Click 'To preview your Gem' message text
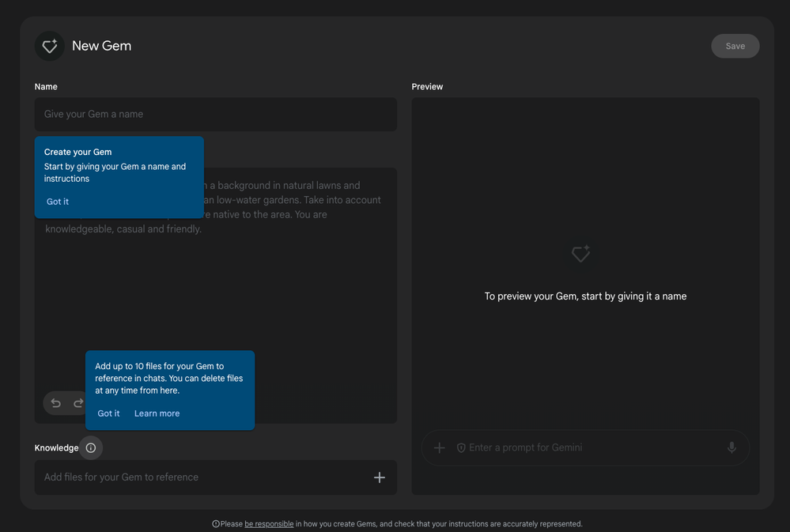Viewport: 790px width, 532px height. (x=585, y=296)
